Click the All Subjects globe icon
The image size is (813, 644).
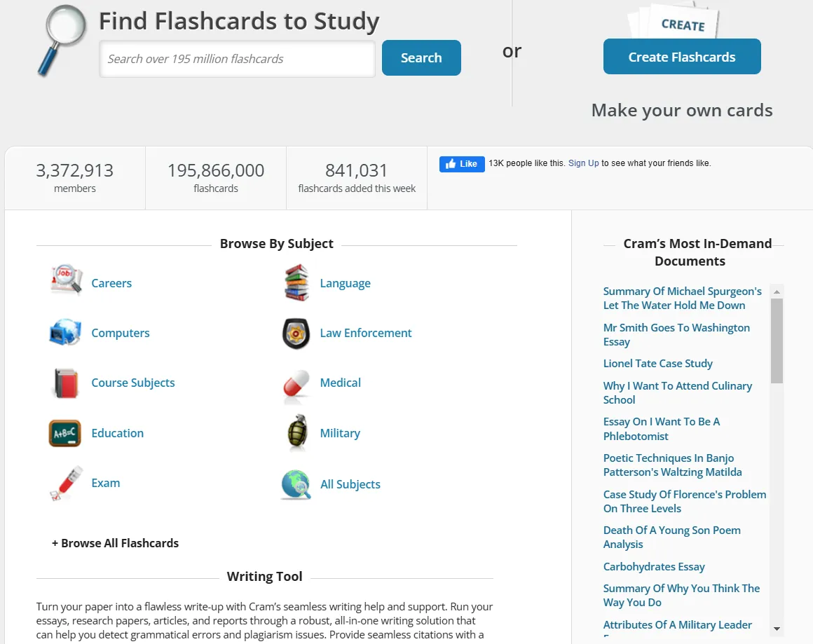pyautogui.click(x=296, y=484)
